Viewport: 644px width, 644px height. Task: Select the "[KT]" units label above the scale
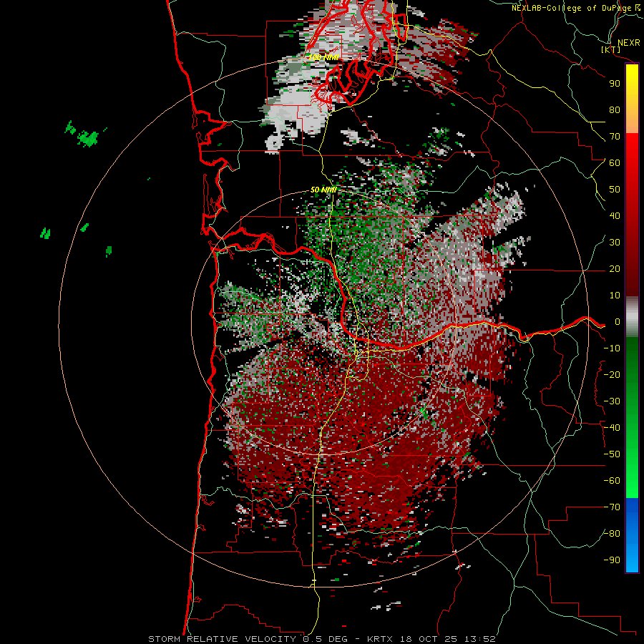(x=610, y=49)
